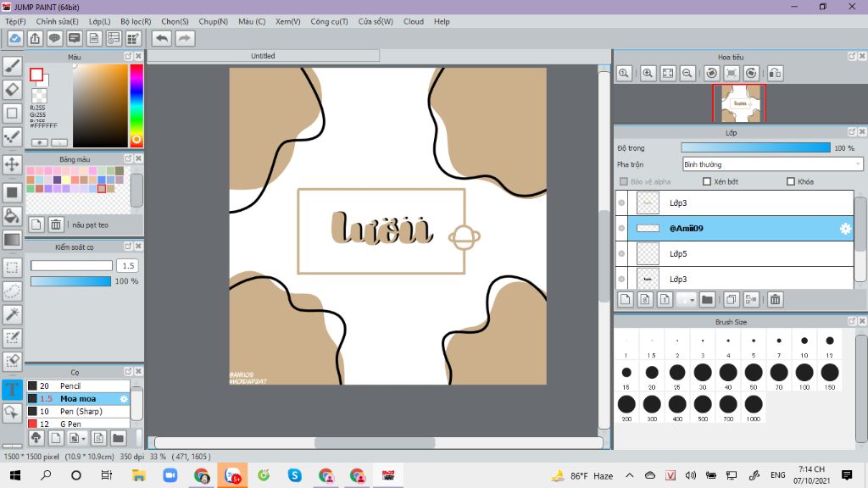Toggle visibility of the @Amii09 layer

621,229
